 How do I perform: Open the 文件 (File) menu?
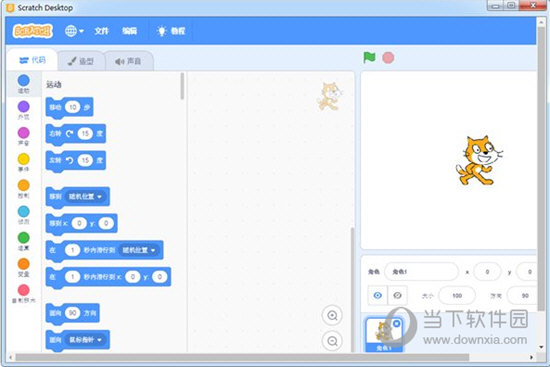[x=101, y=31]
